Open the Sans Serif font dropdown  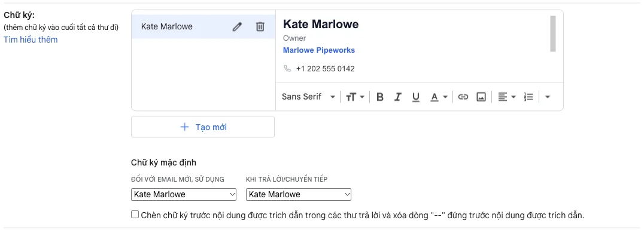(308, 97)
